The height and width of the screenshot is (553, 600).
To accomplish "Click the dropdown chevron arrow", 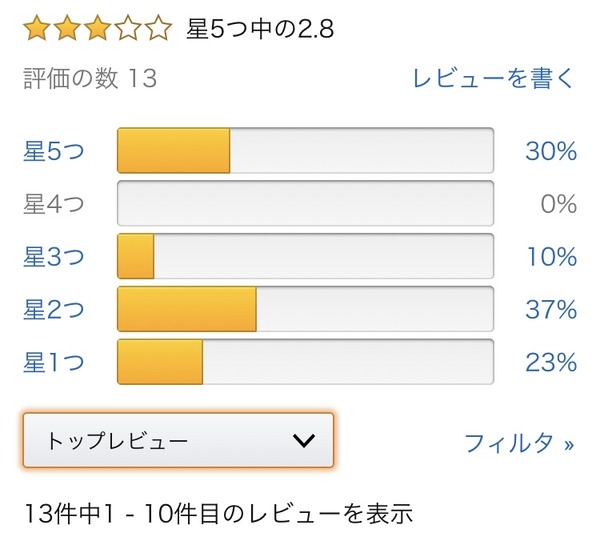I will point(303,440).
